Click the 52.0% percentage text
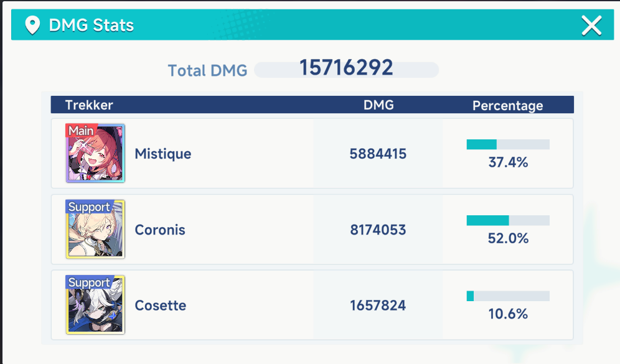The image size is (620, 364). 508,238
